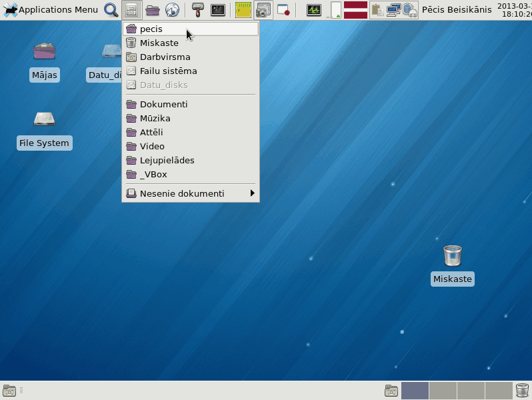This screenshot has height=400, width=532.
Task: Click the Latvian flag keyboard layout indicator
Action: 355,10
